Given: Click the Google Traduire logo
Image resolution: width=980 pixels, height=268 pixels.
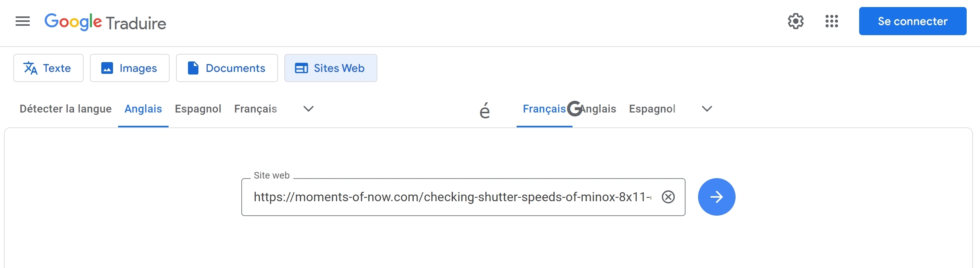Looking at the screenshot, I should [105, 22].
